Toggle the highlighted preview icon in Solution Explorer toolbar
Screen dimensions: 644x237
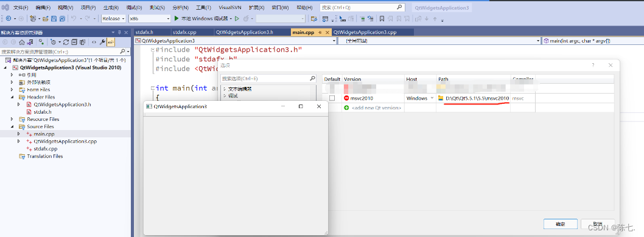[111, 42]
